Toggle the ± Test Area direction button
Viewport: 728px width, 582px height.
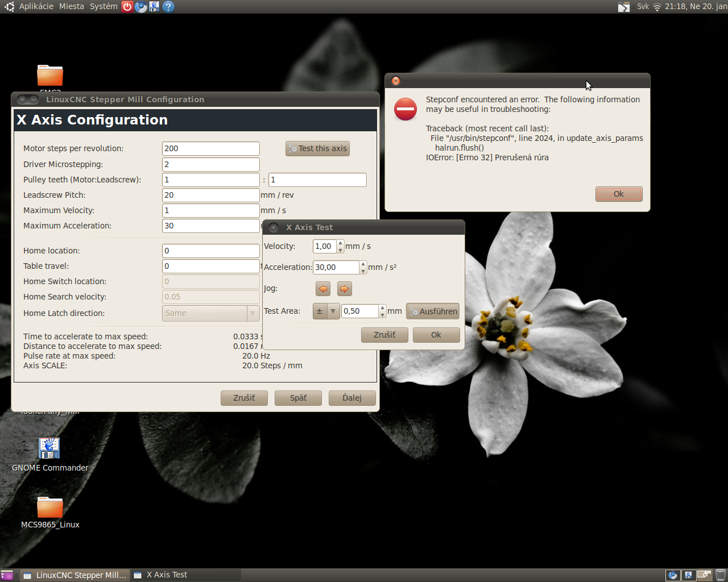(320, 311)
